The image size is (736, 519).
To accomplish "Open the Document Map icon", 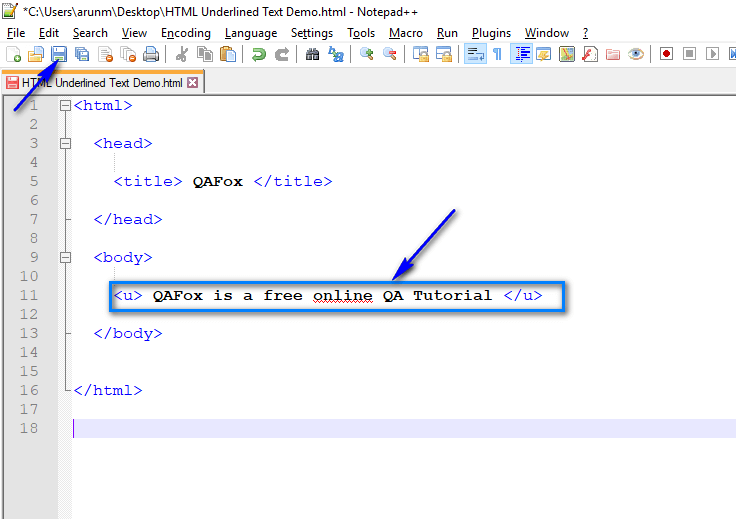I will click(567, 54).
